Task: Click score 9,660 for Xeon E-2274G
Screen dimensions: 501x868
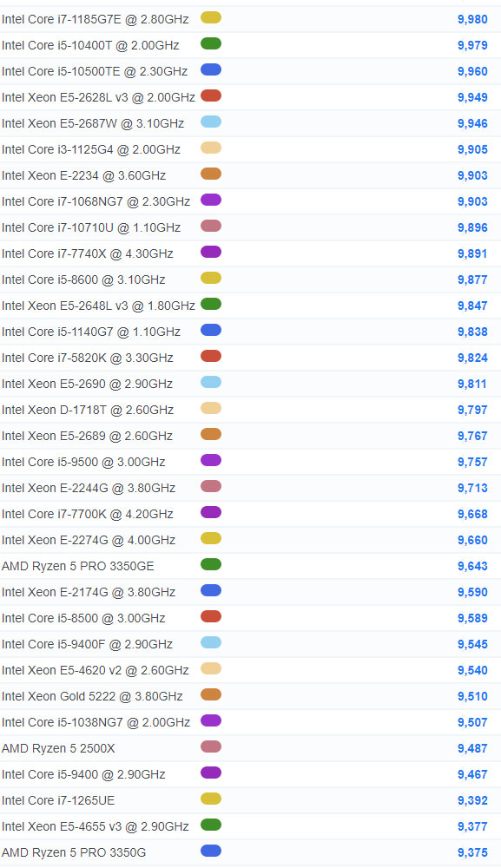Action: pos(472,540)
